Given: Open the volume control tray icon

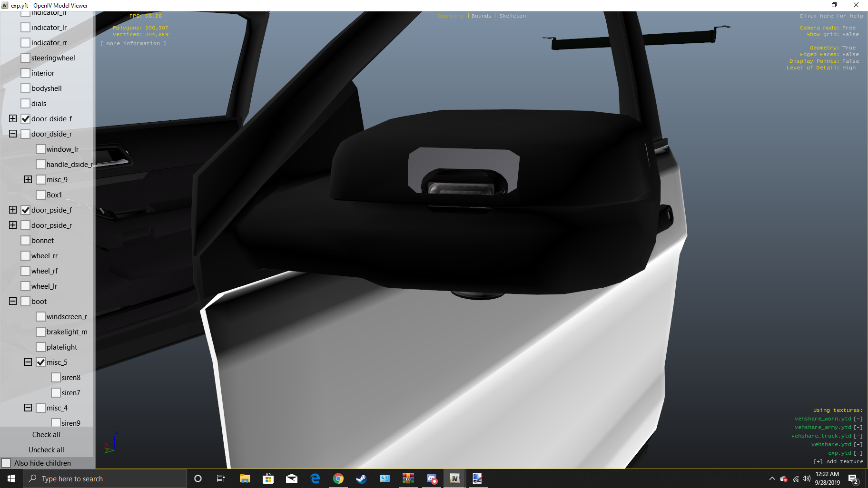Looking at the screenshot, I should tap(806, 479).
